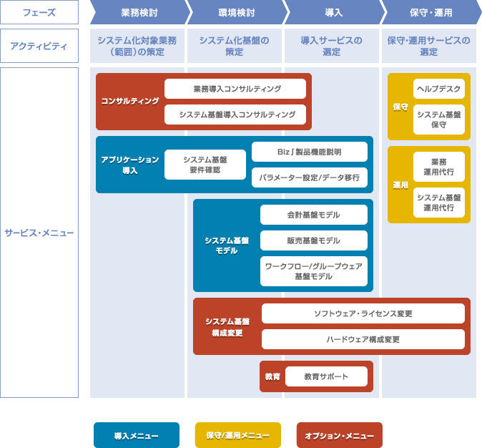Click the コンサルティング group label
The width and height of the screenshot is (482, 448).
(130, 101)
